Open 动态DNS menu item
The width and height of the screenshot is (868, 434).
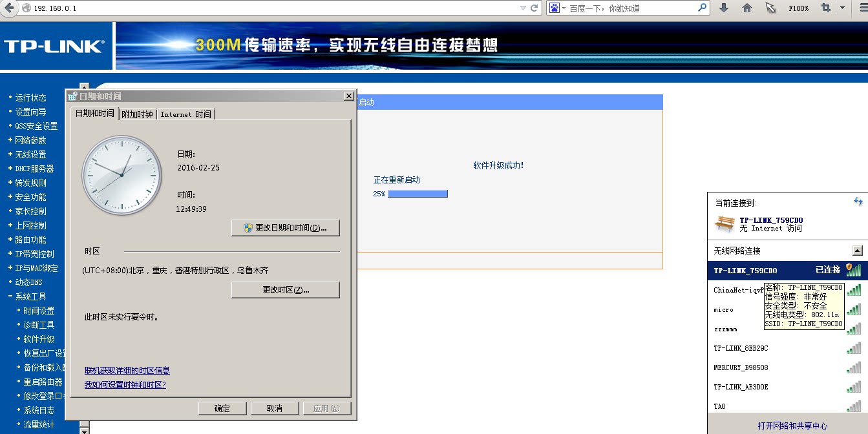click(28, 282)
